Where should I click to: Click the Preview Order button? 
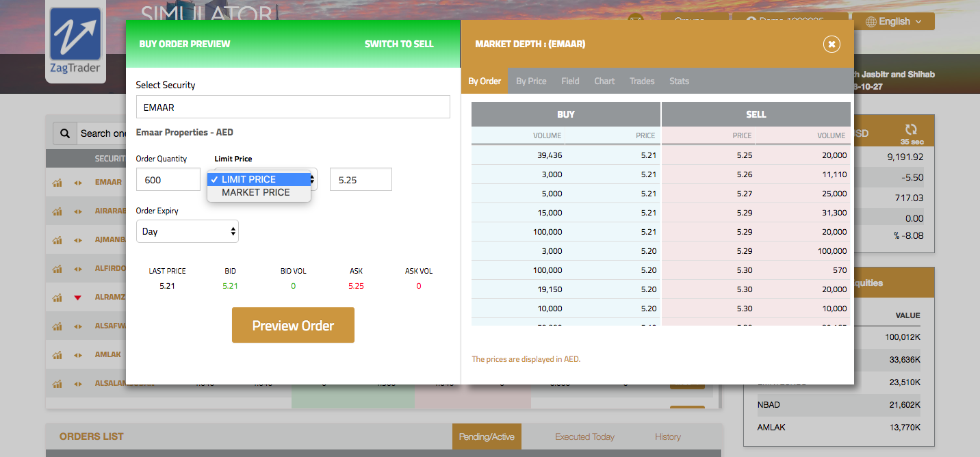pyautogui.click(x=293, y=325)
